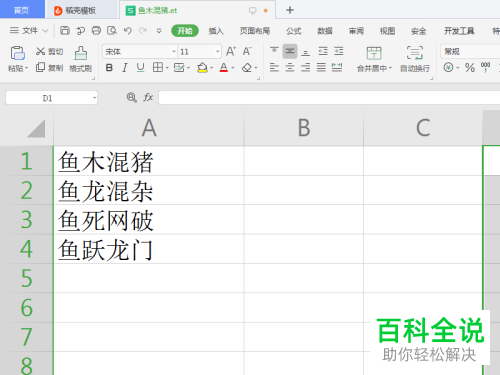The height and width of the screenshot is (375, 500).
Task: Expand fill color dropdown arrow
Action: [211, 68]
